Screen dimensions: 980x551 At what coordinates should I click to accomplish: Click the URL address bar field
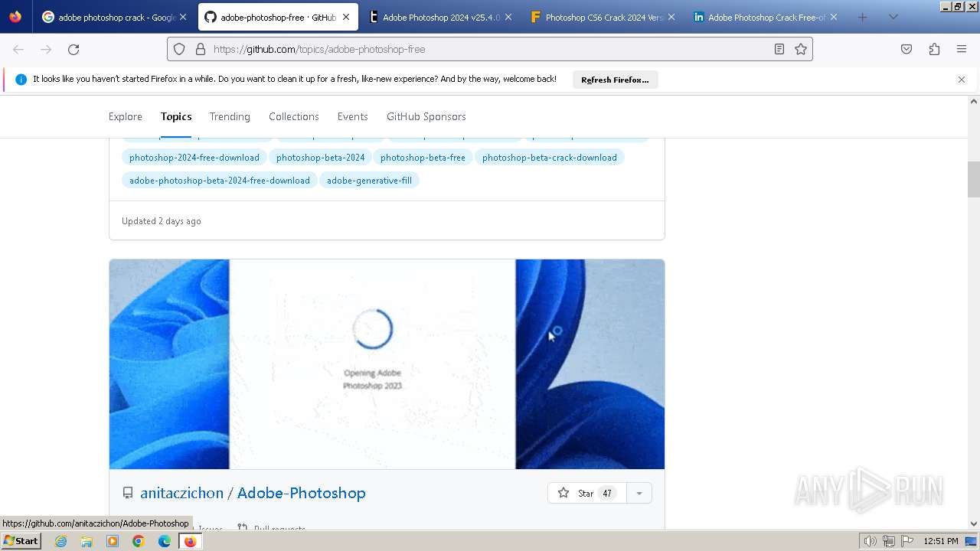490,49
